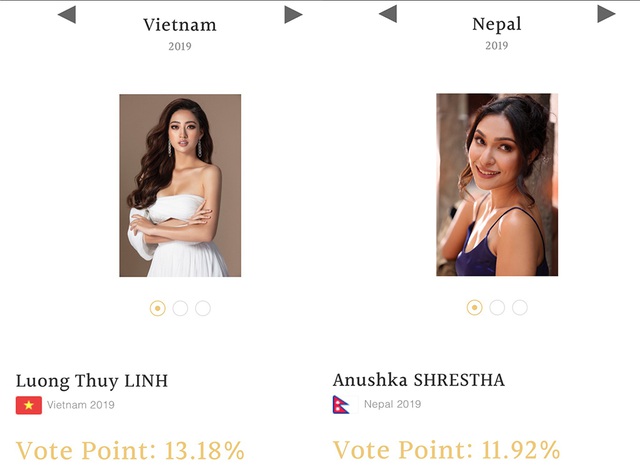Click the name Anushka SHRESTHA
640x475 pixels.
tap(419, 381)
